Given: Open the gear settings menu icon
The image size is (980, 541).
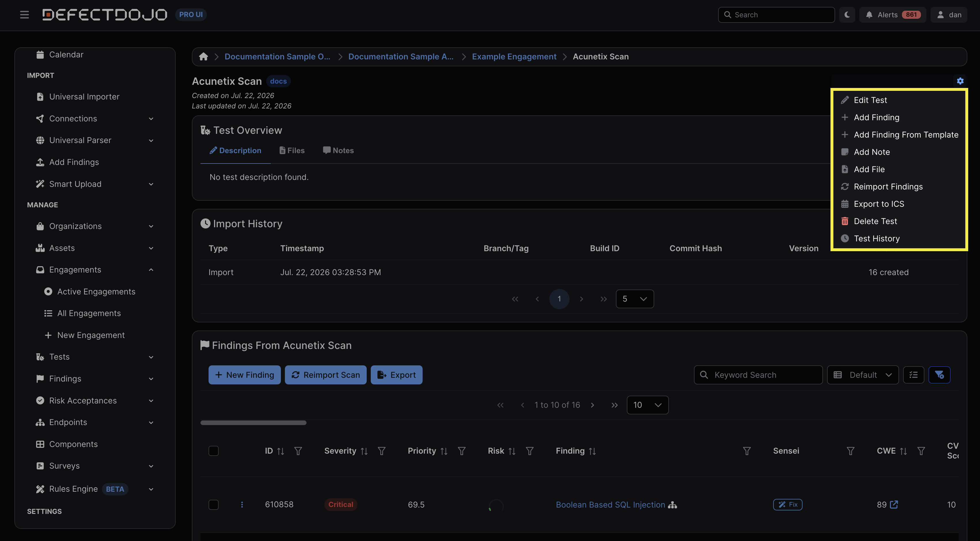Looking at the screenshot, I should pyautogui.click(x=960, y=81).
